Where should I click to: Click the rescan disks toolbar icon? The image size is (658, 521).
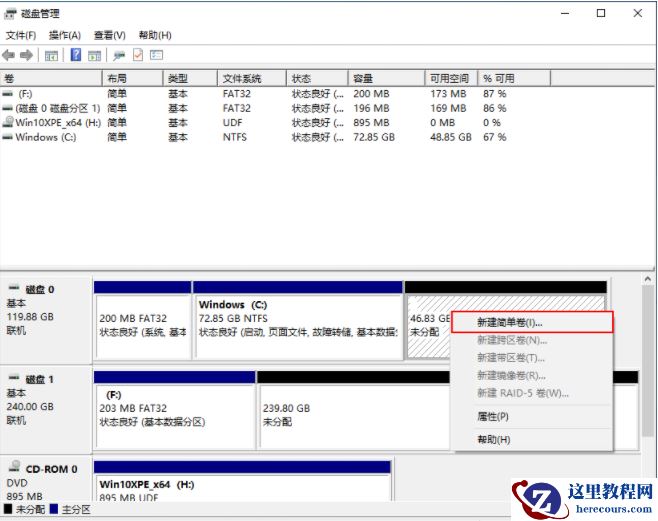click(119, 55)
